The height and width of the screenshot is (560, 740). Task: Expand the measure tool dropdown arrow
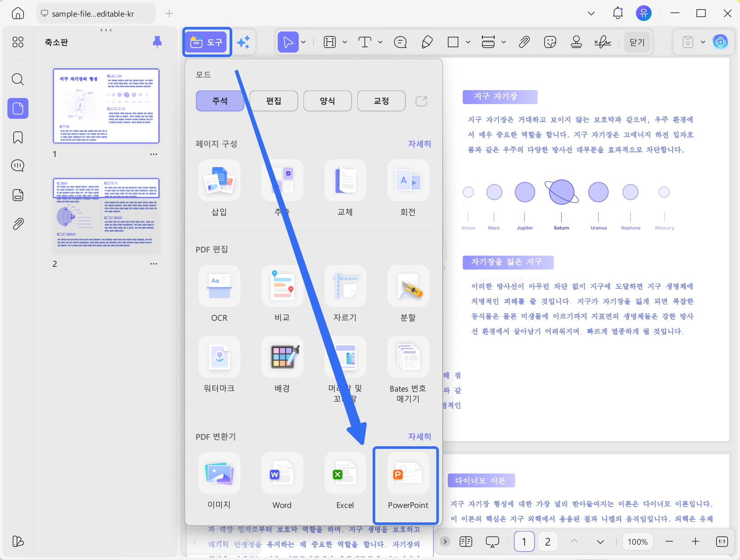click(x=504, y=42)
